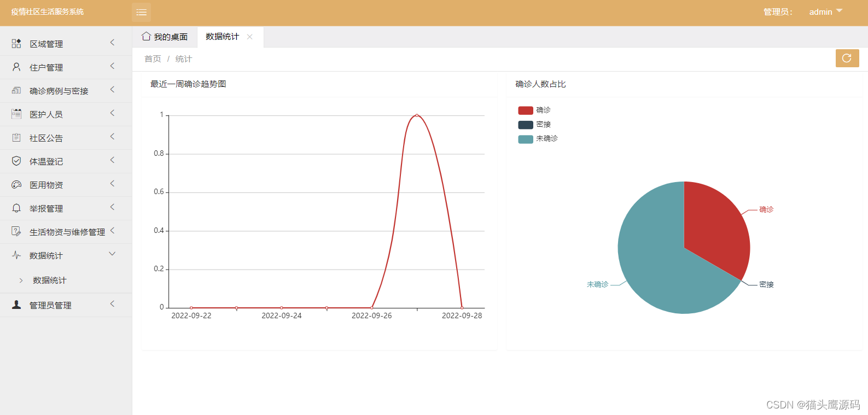Click the 确诊人数占比 title

tap(540, 84)
